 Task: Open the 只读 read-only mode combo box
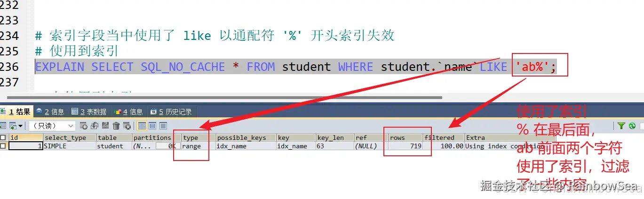coord(52,126)
